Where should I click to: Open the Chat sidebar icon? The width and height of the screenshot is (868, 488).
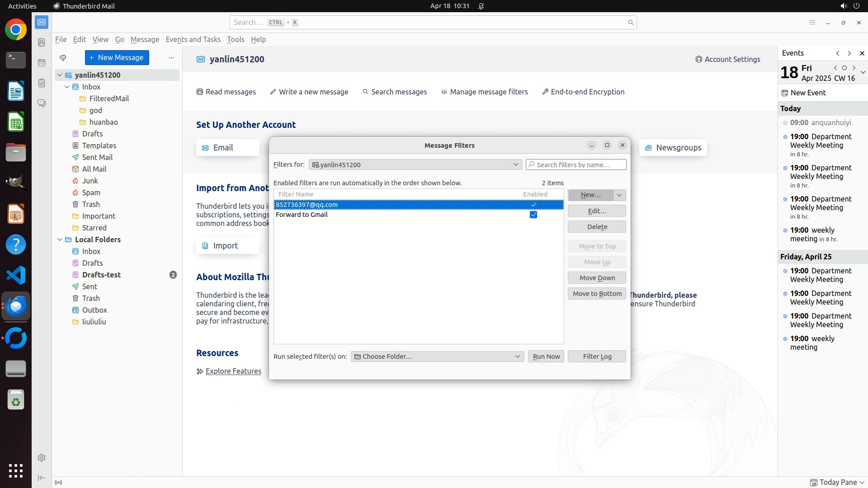[x=42, y=103]
